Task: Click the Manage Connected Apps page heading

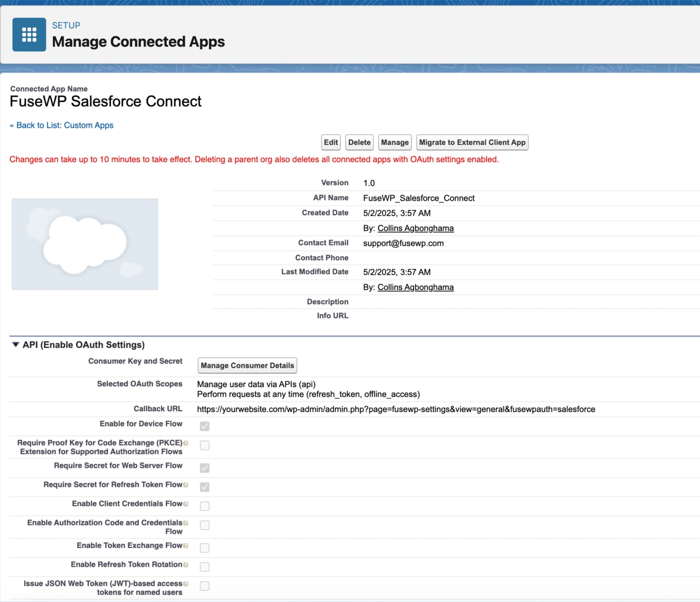Action: tap(139, 42)
